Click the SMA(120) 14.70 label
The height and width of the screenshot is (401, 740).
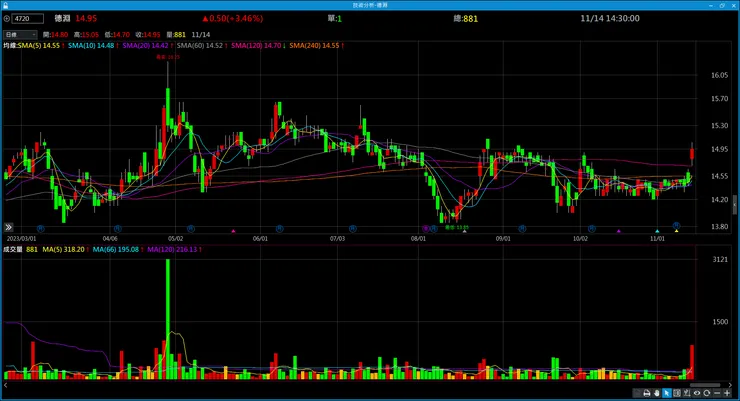256,46
